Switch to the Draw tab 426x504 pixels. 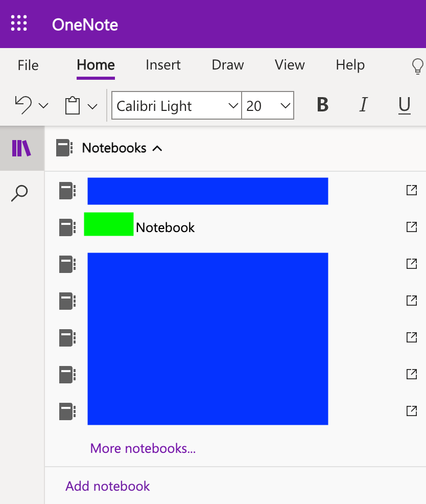pos(228,65)
